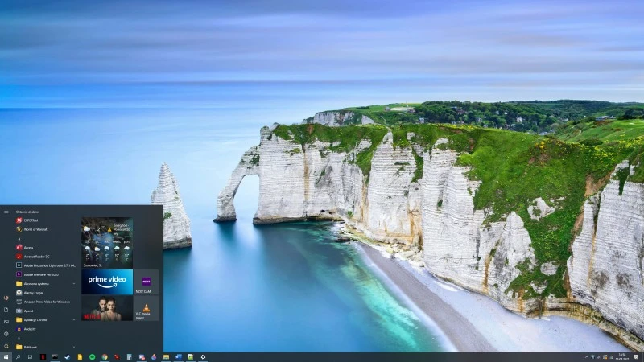Image resolution: width=644 pixels, height=362 pixels.
Task: Open the Netflix tile
Action: click(107, 308)
